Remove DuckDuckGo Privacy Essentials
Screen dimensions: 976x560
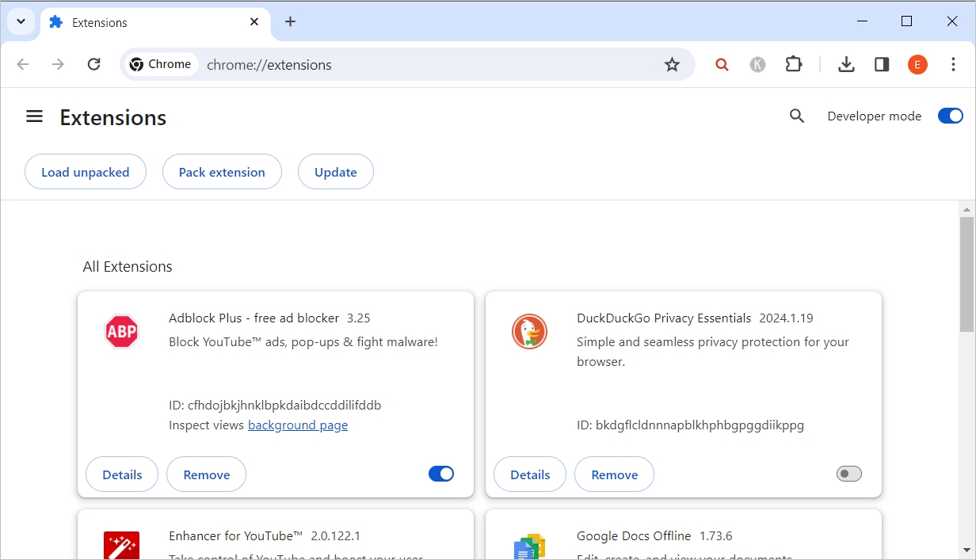point(615,474)
